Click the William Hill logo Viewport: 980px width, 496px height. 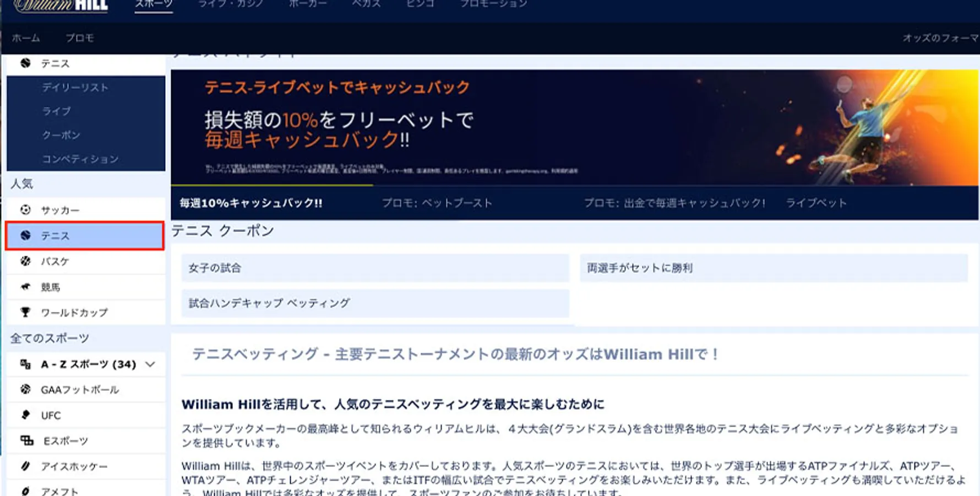pyautogui.click(x=61, y=6)
